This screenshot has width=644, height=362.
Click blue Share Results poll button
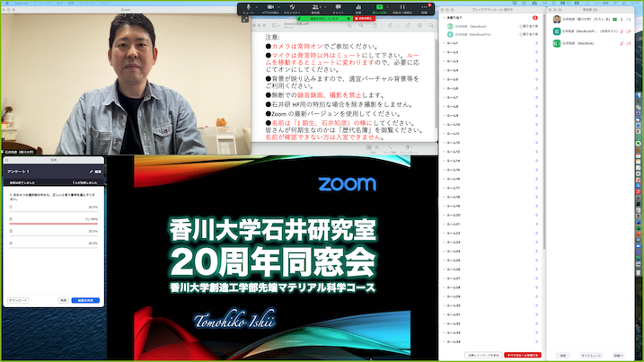pos(85,300)
